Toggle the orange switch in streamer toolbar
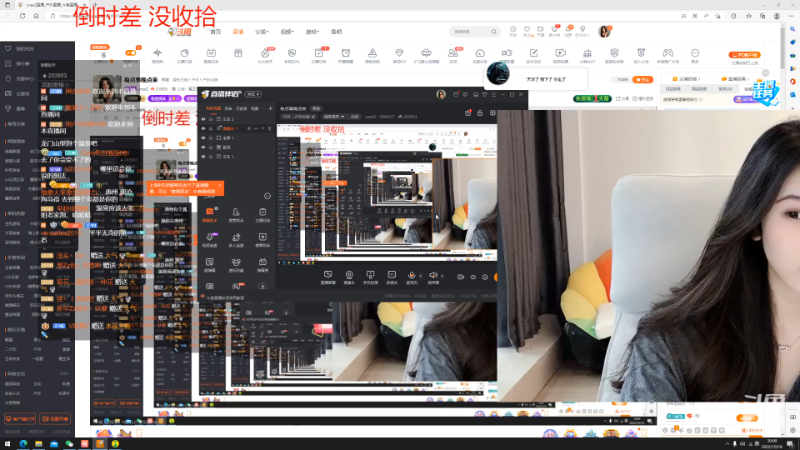Screen dimensions: 800x450 pyautogui.click(x=131, y=53)
